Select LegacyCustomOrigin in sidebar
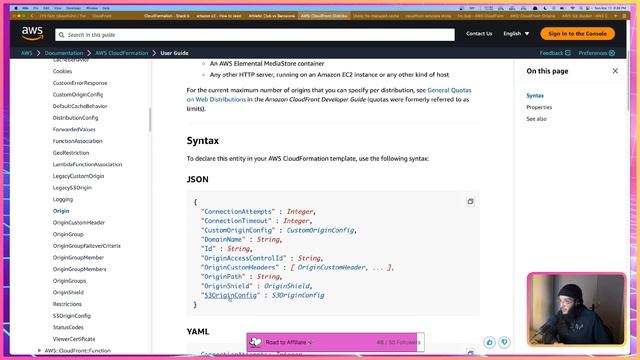 (x=78, y=176)
